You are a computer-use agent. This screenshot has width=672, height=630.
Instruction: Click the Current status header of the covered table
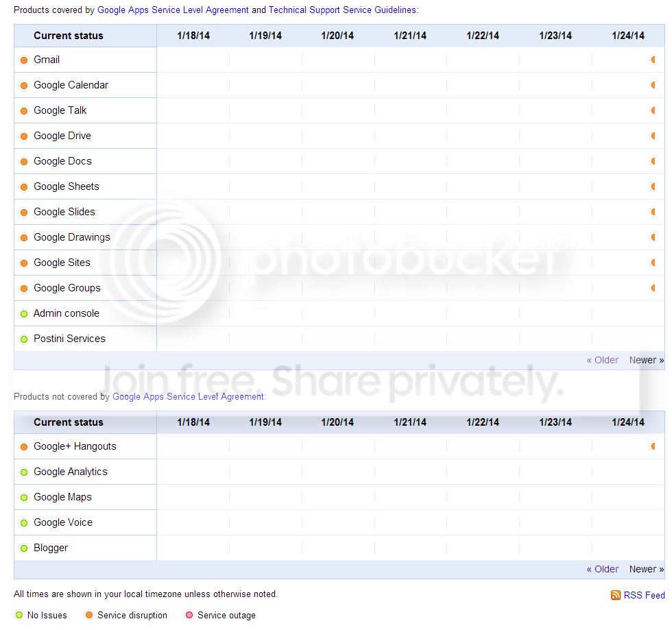(69, 36)
